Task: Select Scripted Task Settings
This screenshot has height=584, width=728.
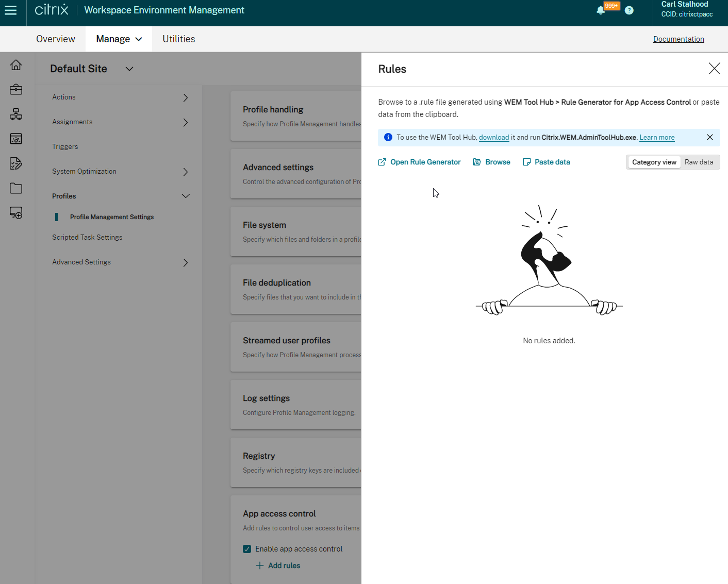Action: [87, 237]
